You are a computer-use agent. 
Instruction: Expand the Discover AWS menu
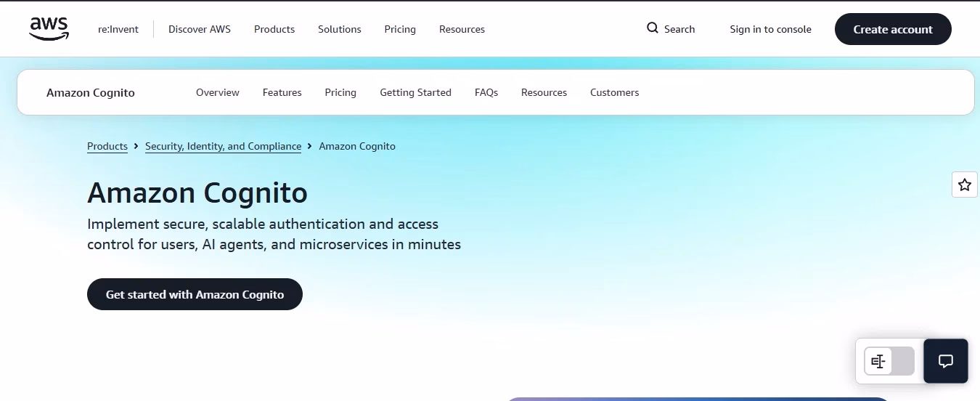200,29
